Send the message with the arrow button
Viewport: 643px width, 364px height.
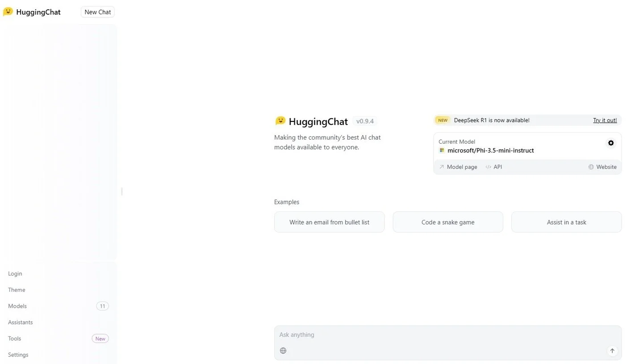coord(612,351)
